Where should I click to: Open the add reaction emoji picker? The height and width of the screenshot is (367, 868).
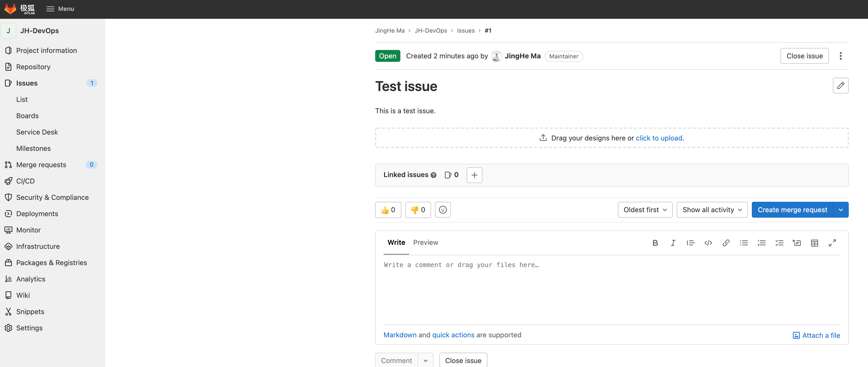[x=443, y=210]
